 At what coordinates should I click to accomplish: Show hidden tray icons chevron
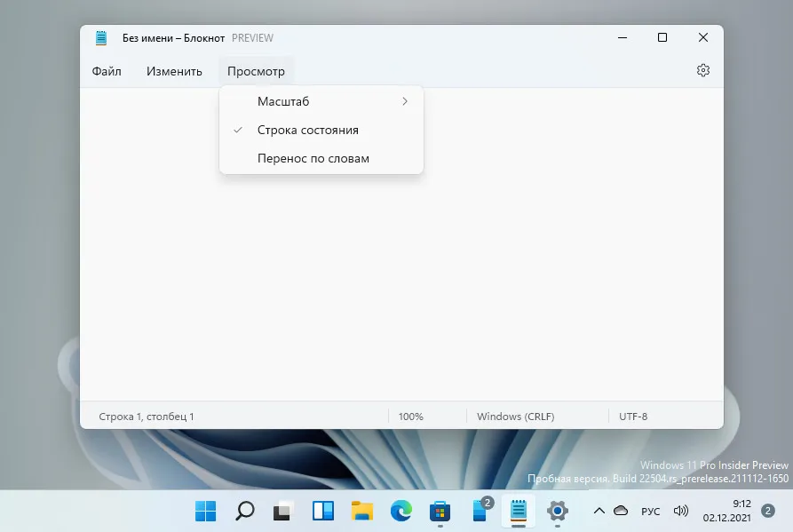point(599,511)
